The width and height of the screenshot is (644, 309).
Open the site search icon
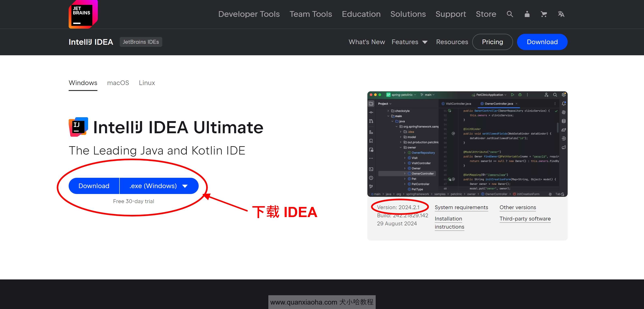510,14
